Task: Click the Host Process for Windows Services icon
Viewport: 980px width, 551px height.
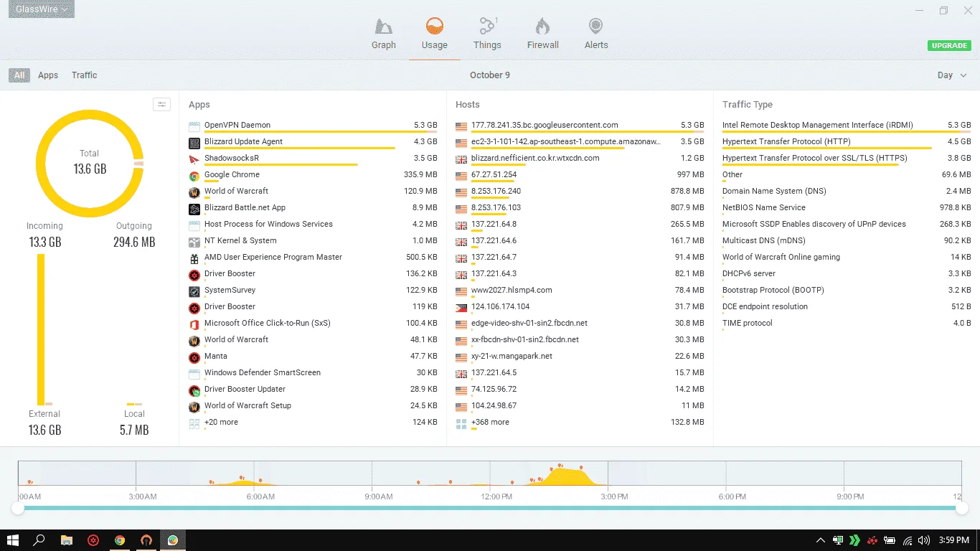Action: [x=194, y=225]
